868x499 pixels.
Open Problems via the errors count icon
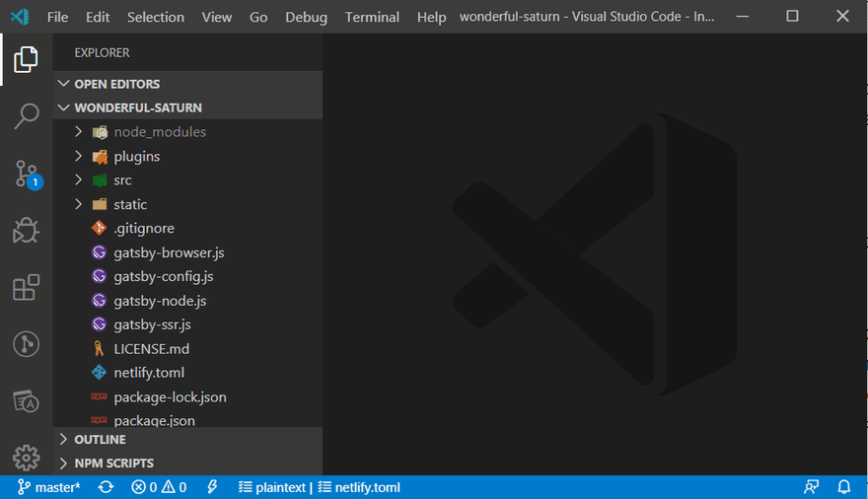click(x=144, y=487)
